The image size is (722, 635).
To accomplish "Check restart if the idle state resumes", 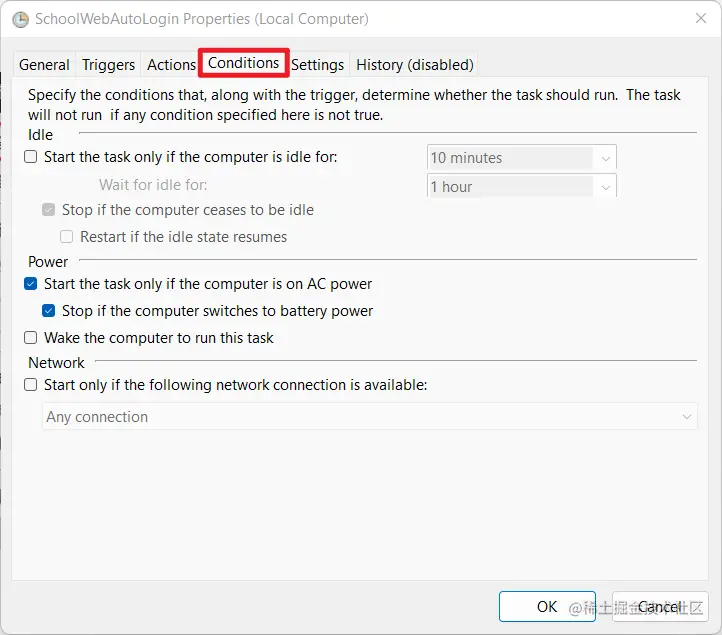I will click(x=66, y=237).
